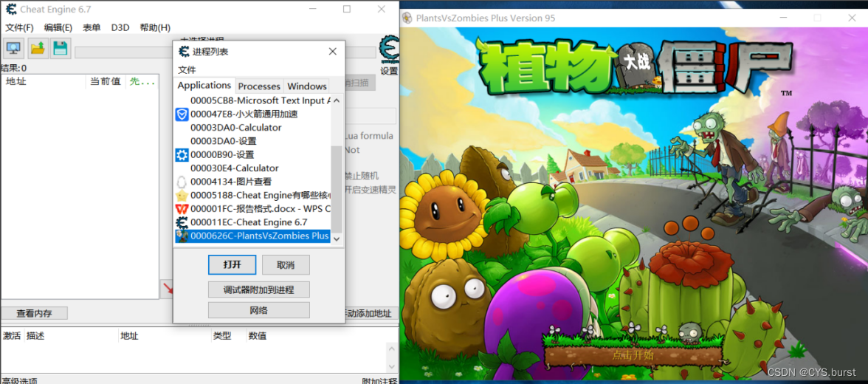Open the 表单 menu
The width and height of the screenshot is (868, 384).
[92, 28]
